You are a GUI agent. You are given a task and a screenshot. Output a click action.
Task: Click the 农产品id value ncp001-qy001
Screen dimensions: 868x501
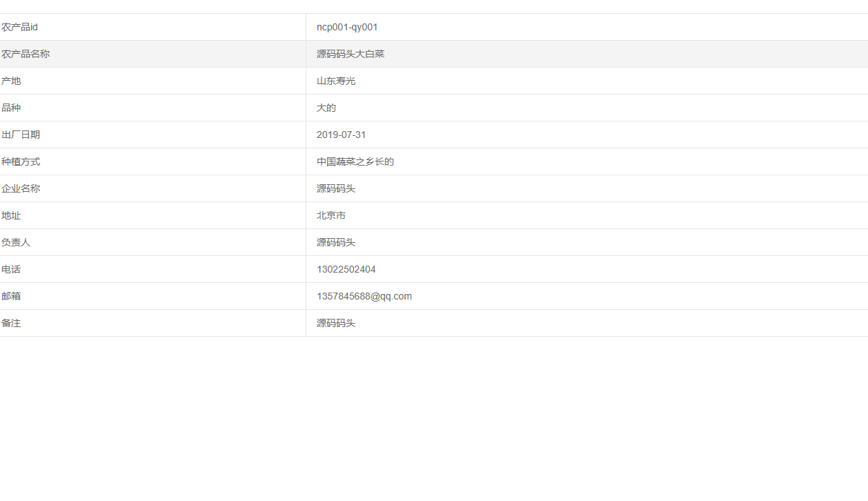346,27
